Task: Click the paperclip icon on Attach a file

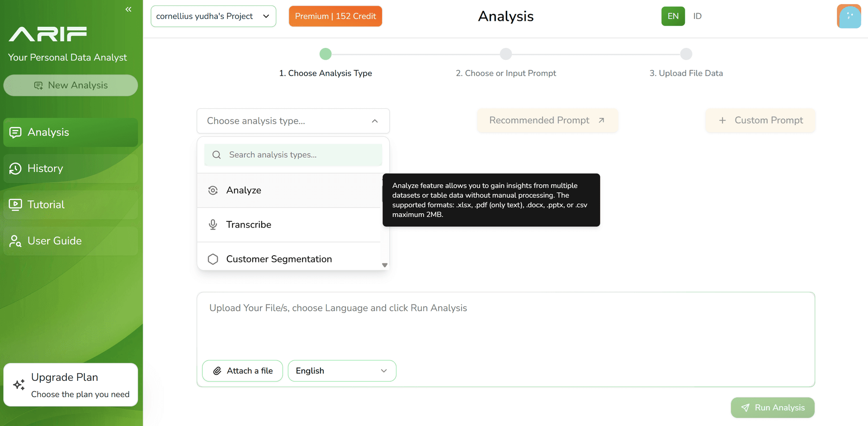Action: pos(217,371)
